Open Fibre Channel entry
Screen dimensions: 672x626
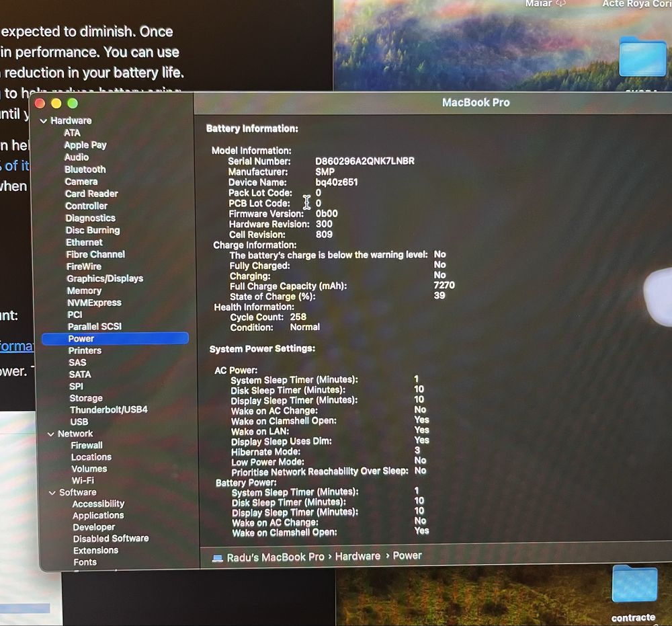[95, 254]
